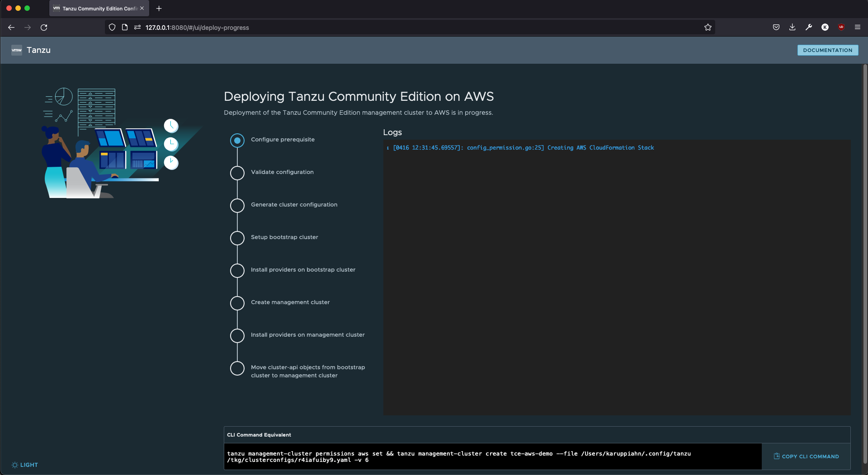Screen dimensions: 868x475
Task: Open the Pocket save icon
Action: point(776,28)
